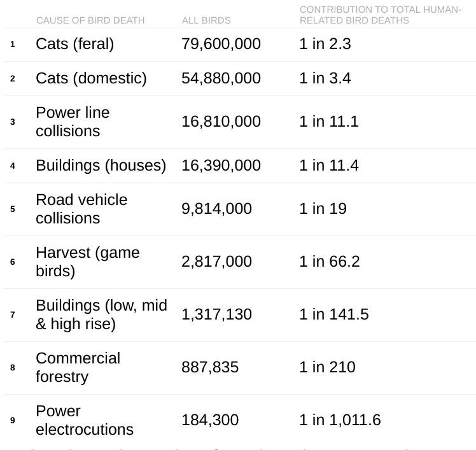Click the value 54,880,000

coord(221,78)
